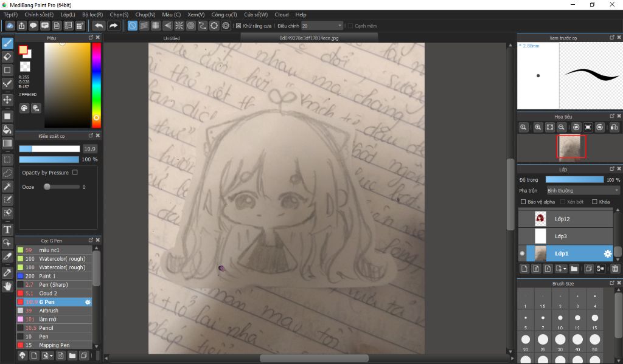Toggle the Khóa layer lock checkbox
This screenshot has height=364, width=623.
[594, 202]
